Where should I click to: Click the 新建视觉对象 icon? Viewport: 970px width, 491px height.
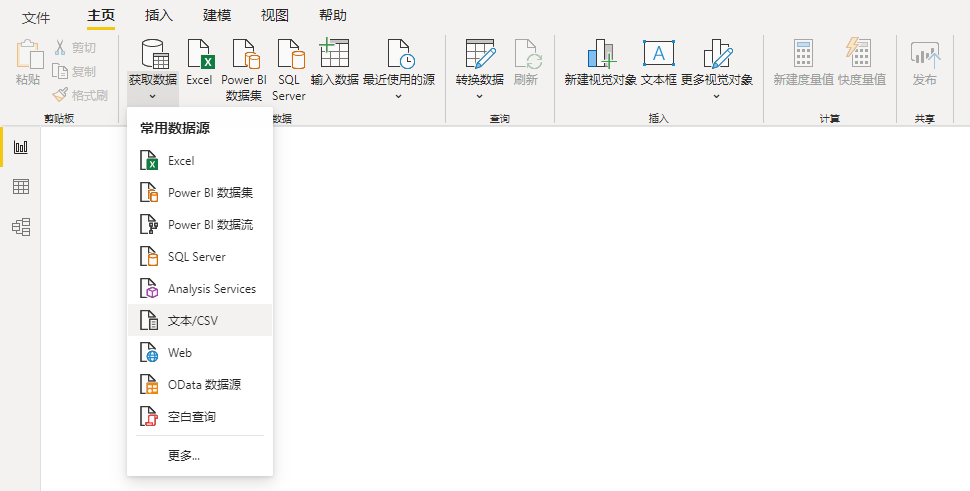click(600, 56)
